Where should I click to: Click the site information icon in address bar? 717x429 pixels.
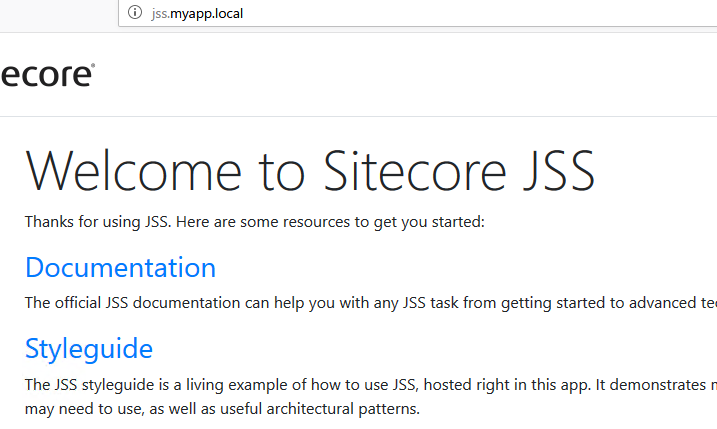coord(135,12)
